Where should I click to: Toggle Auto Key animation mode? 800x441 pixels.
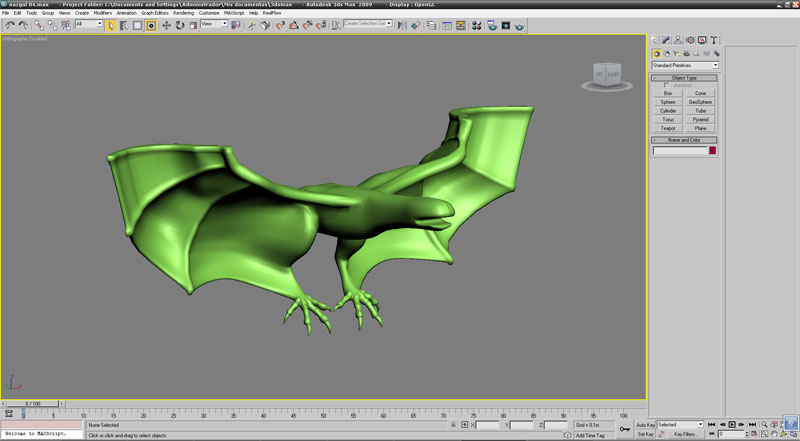click(x=645, y=425)
